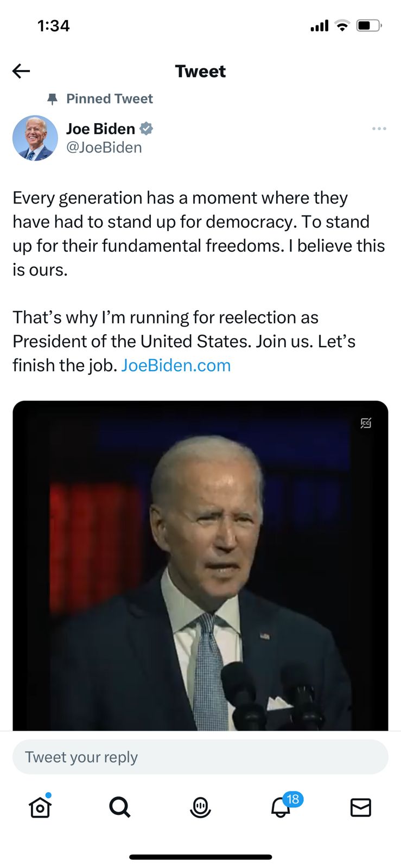Toggle closed captions on the video
The height and width of the screenshot is (868, 401).
pos(366,423)
